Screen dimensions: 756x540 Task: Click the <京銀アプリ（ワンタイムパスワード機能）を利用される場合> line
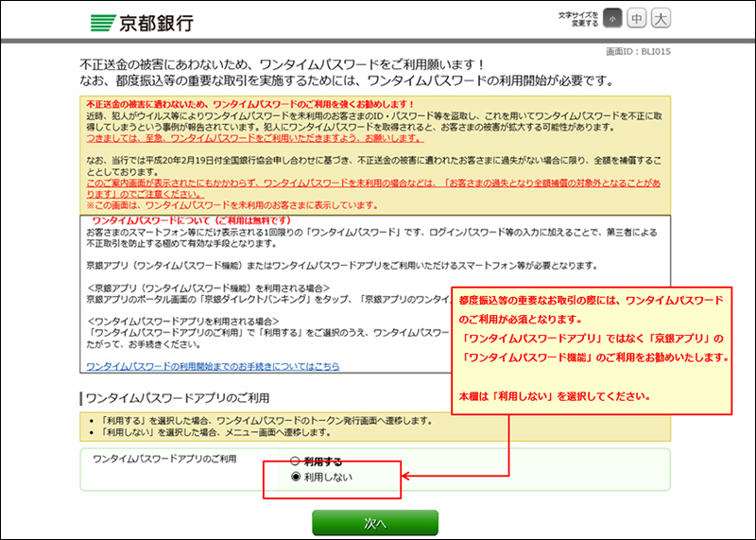pyautogui.click(x=209, y=288)
